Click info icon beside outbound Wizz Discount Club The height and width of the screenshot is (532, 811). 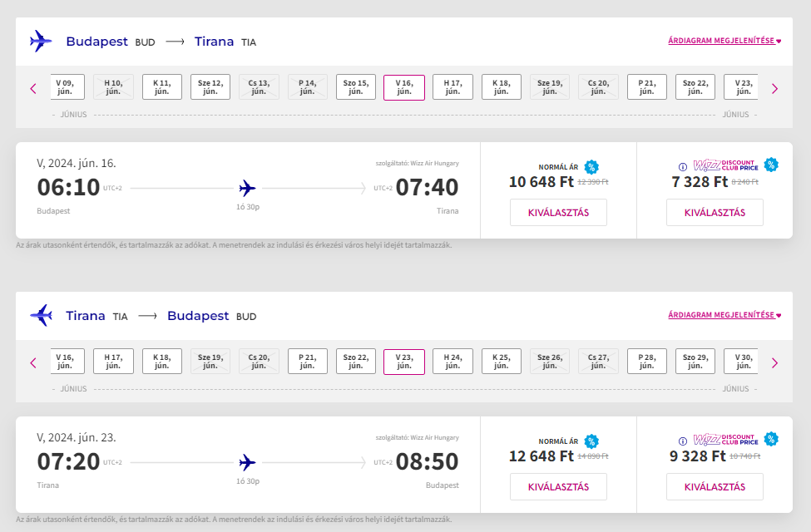pos(684,165)
